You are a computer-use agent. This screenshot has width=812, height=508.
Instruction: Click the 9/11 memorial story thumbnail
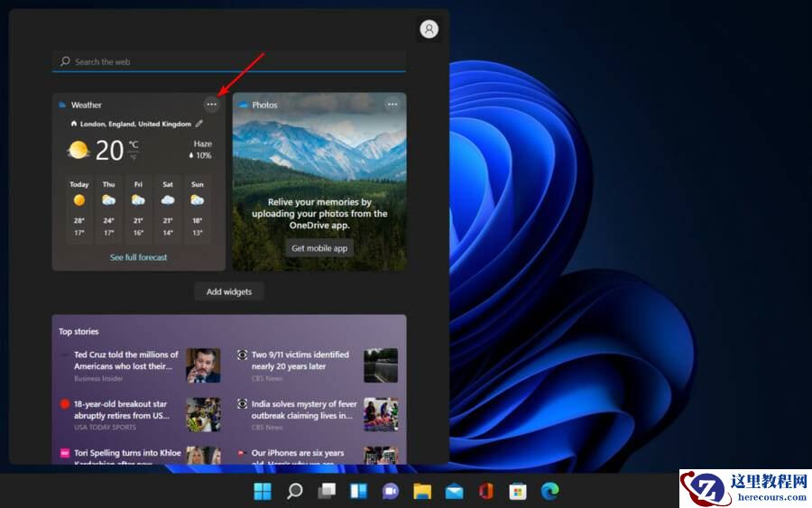click(381, 365)
